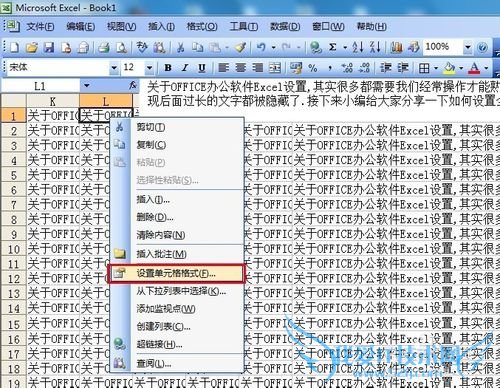
Task: Click the AutoSum sigma icon
Action: (x=332, y=48)
